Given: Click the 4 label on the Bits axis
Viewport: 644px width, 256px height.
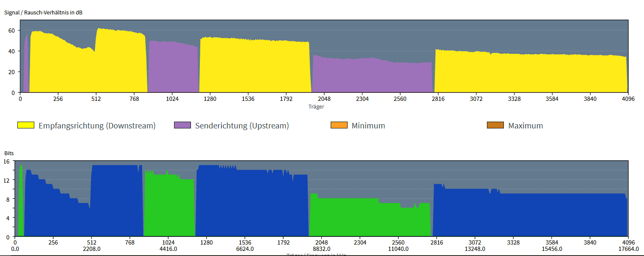Looking at the screenshot, I should (x=8, y=218).
